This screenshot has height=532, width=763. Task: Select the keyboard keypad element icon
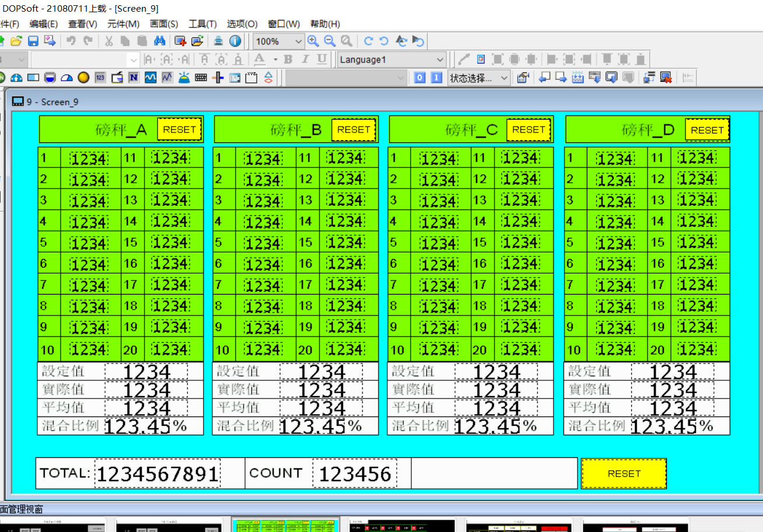pos(201,78)
